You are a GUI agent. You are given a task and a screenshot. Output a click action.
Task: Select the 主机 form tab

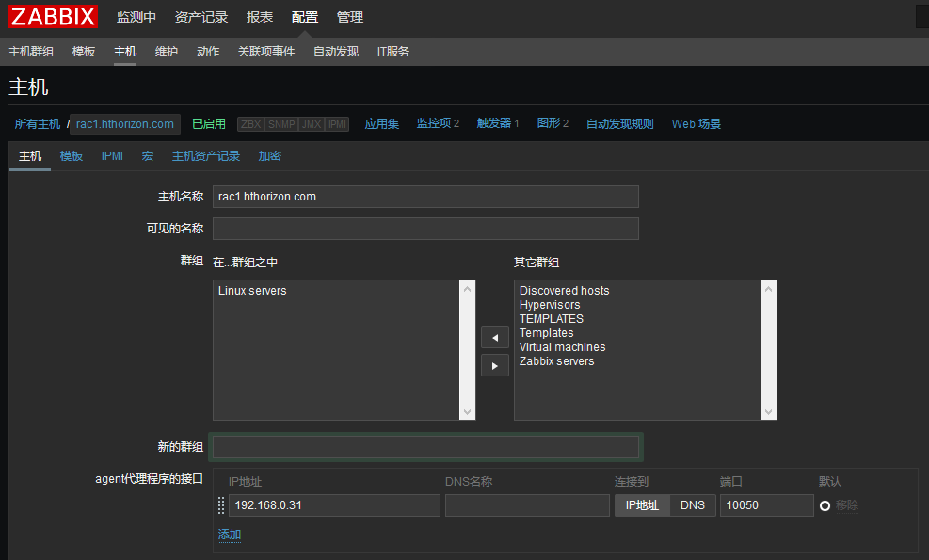coord(29,156)
